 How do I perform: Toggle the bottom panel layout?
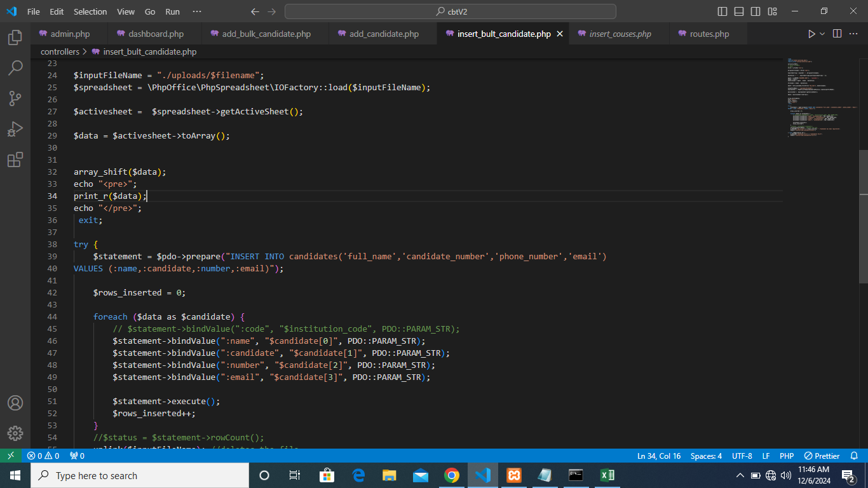pos(739,11)
